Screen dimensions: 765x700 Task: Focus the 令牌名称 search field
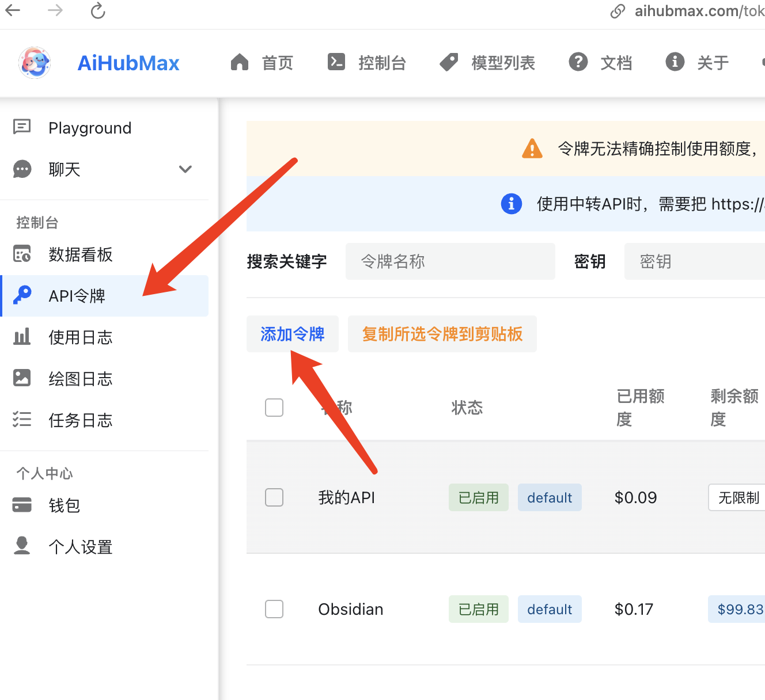pyautogui.click(x=450, y=261)
